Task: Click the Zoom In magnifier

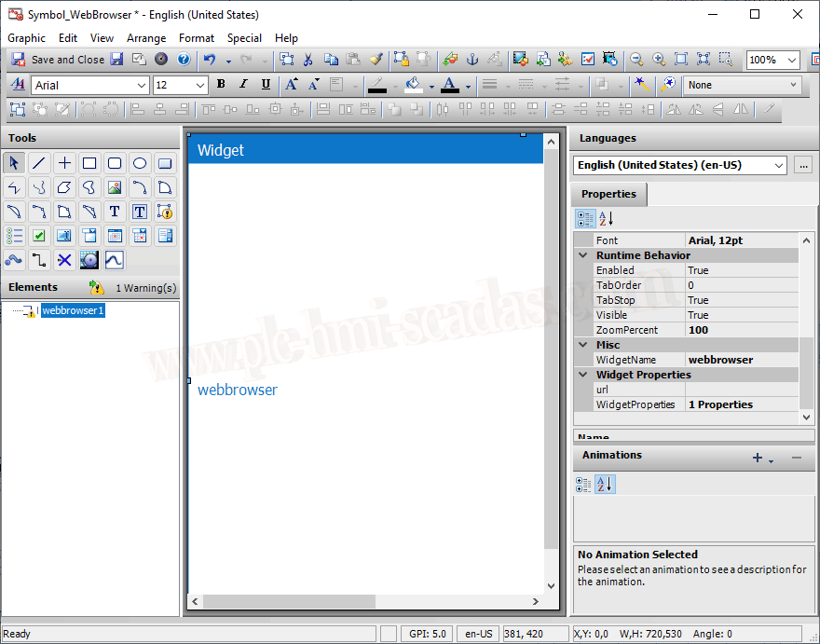Action: click(x=659, y=59)
